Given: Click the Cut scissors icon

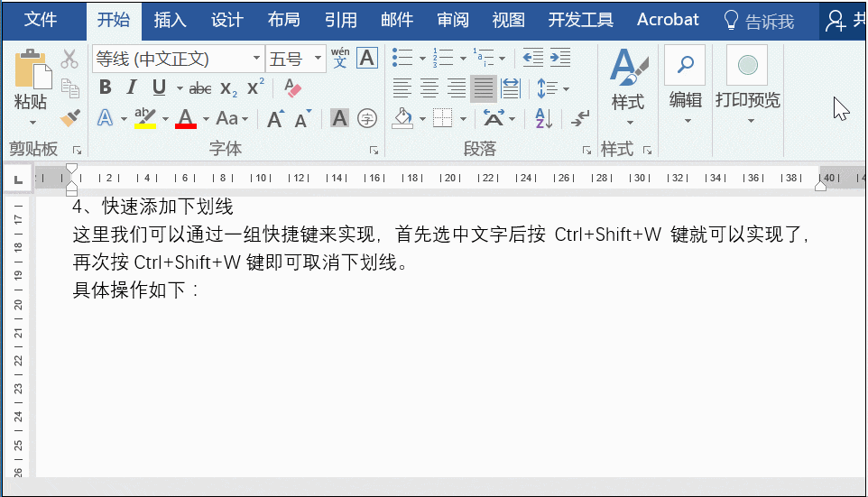Looking at the screenshot, I should coord(69,58).
